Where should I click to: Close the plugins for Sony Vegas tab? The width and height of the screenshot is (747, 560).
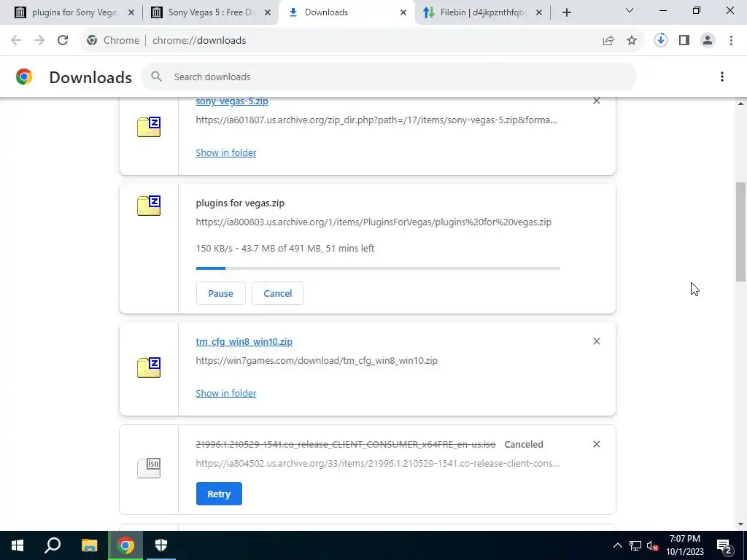(x=131, y=12)
